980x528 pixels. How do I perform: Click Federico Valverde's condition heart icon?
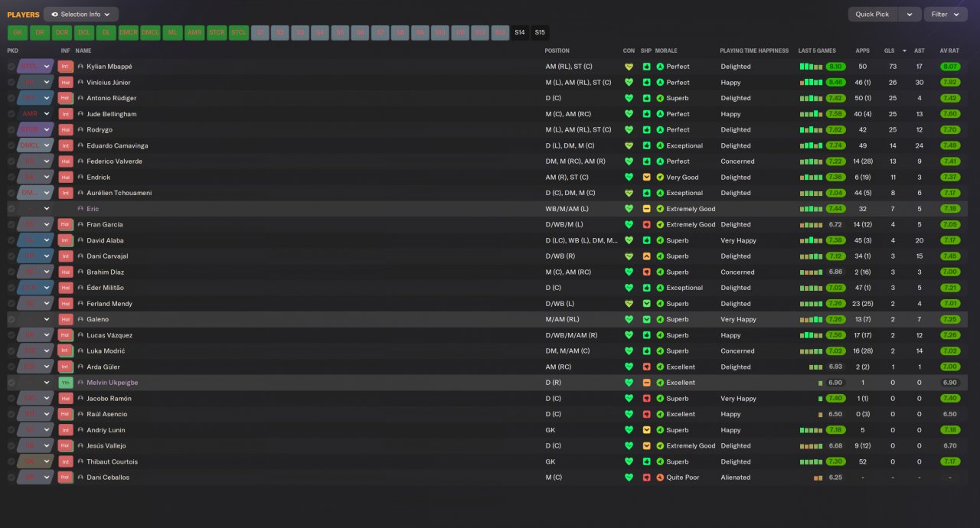pyautogui.click(x=629, y=161)
